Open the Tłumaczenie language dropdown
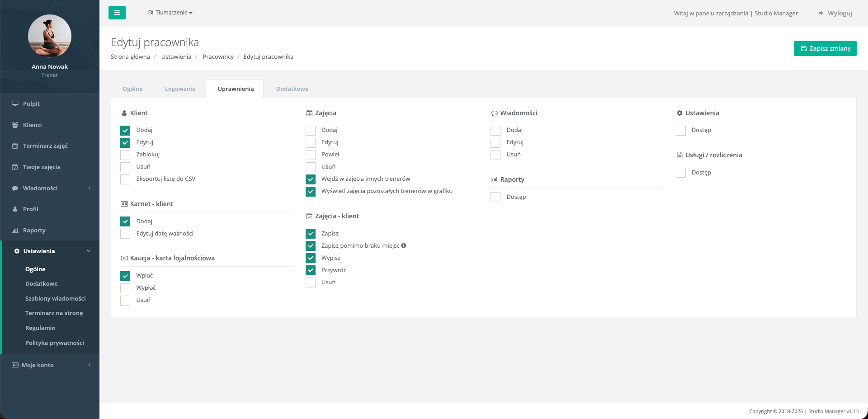The width and height of the screenshot is (868, 419). 170,13
